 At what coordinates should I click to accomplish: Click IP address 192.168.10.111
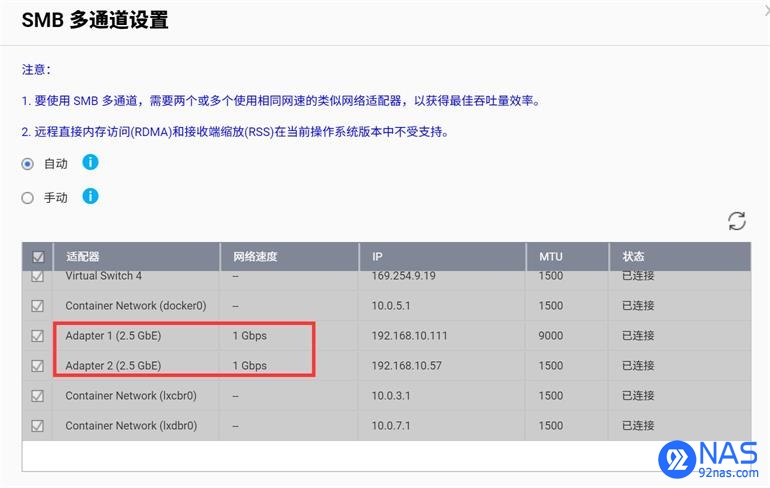410,336
